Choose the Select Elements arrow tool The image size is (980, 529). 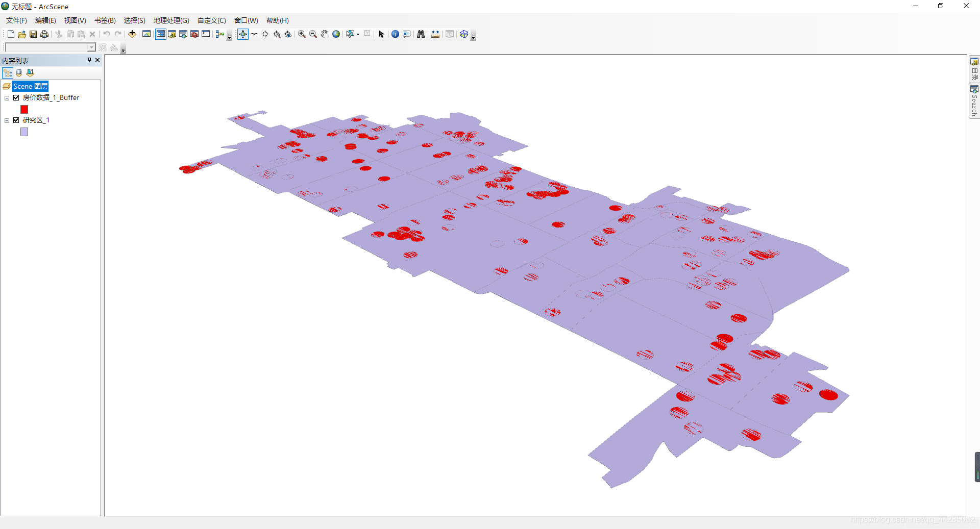[x=381, y=34]
